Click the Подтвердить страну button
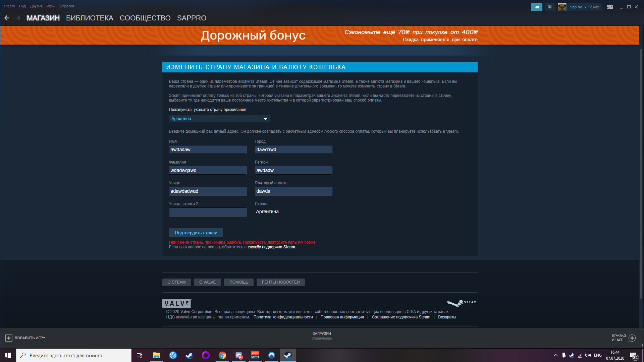 [x=196, y=233]
